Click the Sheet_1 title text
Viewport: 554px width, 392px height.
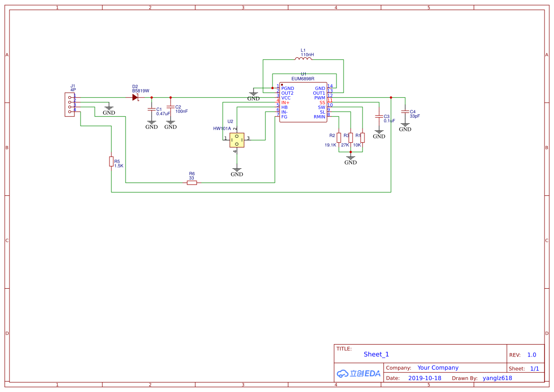point(376,354)
